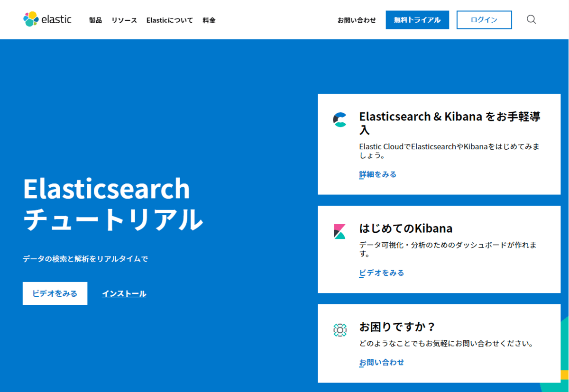Click the lifebuoy support icon
Viewport: 569px width, 392px height.
pyautogui.click(x=340, y=330)
